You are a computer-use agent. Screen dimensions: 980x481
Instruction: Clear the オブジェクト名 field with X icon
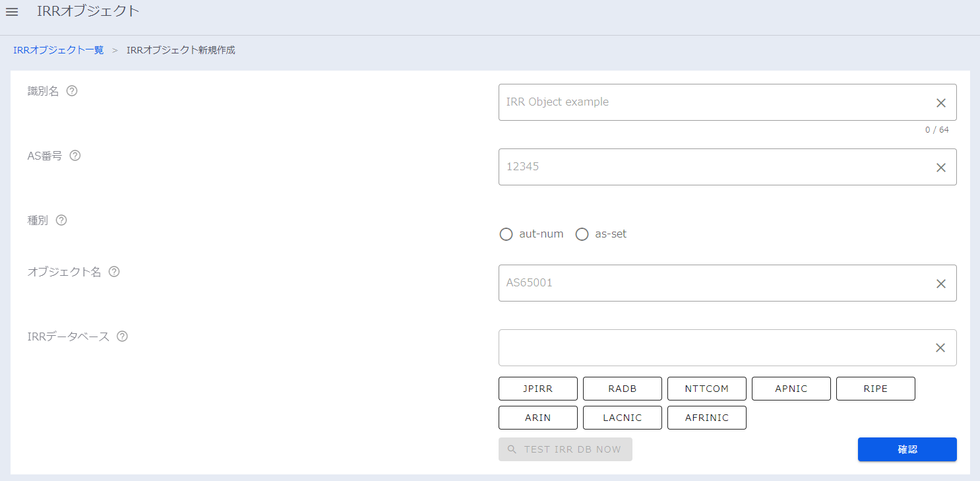[940, 284]
